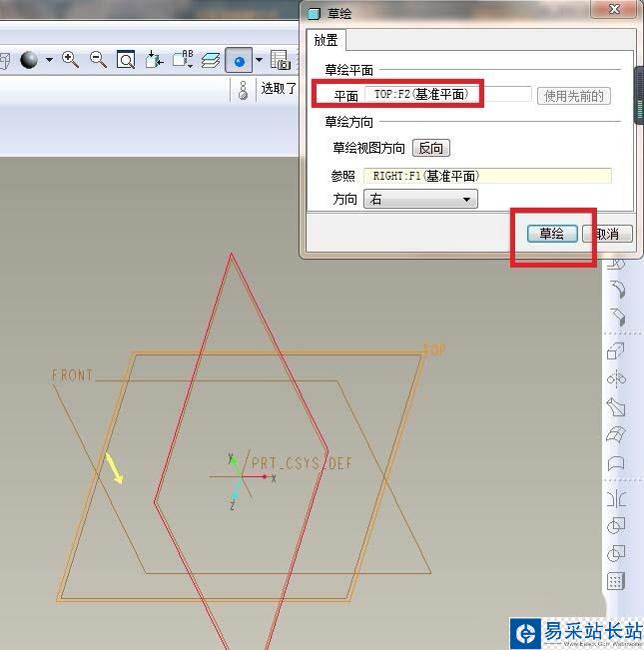Close the 草绘 dialog with X
The image size is (644, 650).
(x=615, y=9)
